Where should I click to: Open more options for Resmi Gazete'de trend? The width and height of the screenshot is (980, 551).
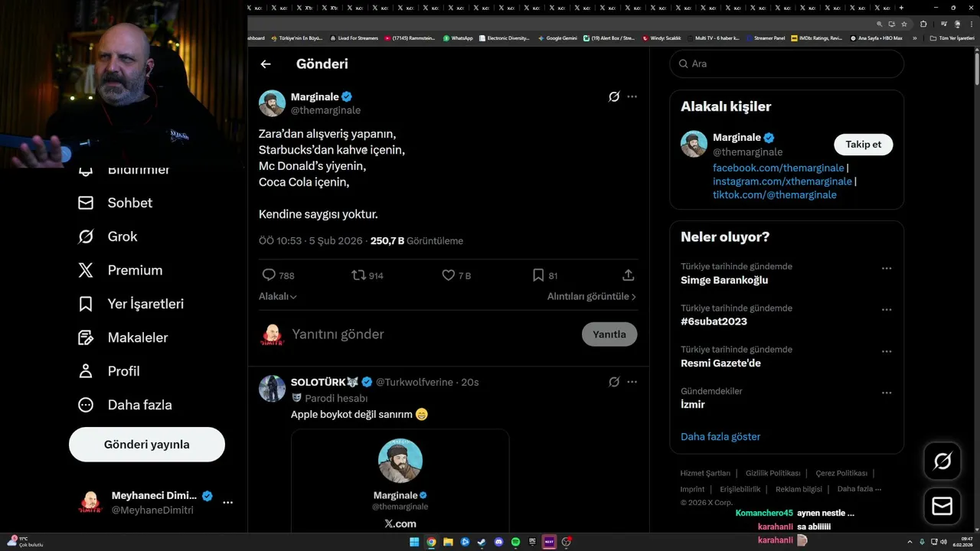[887, 351]
